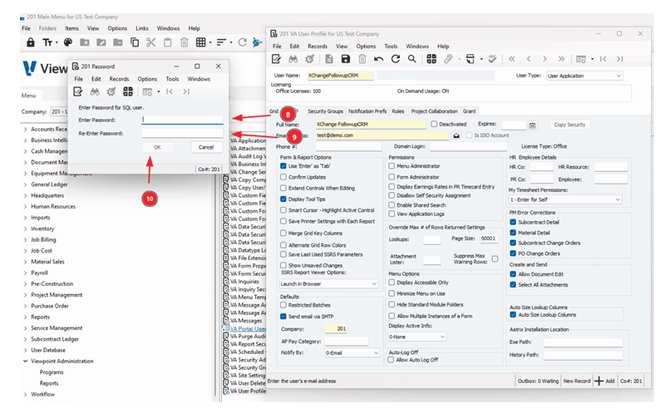Image resolution: width=670 pixels, height=413 pixels.
Task: Click the Phone # input field
Action: (x=349, y=146)
